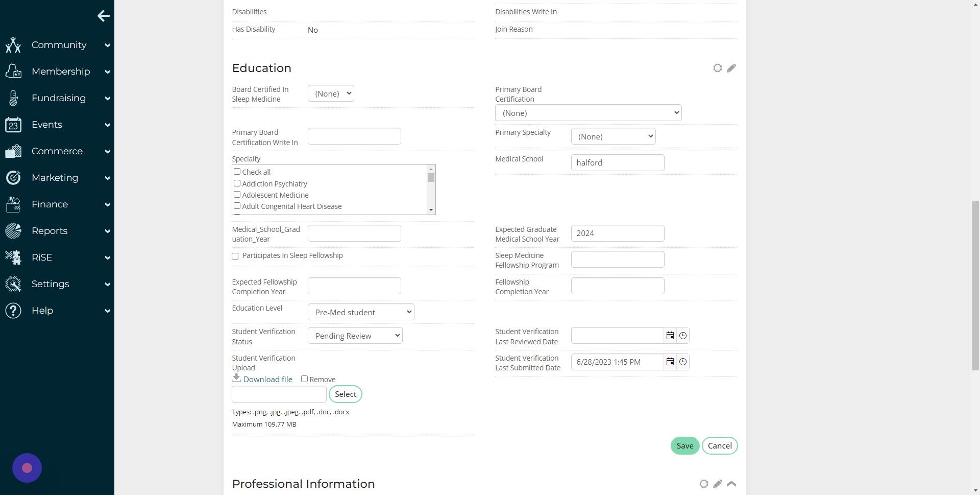The width and height of the screenshot is (980, 495).
Task: Click the Reports pie chart icon
Action: point(13,231)
